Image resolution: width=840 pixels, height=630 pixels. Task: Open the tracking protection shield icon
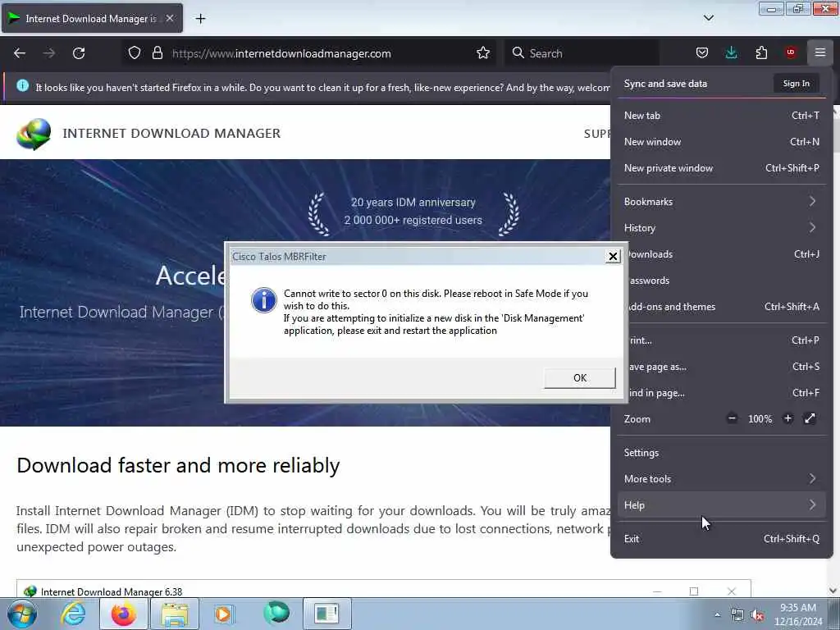click(x=135, y=53)
